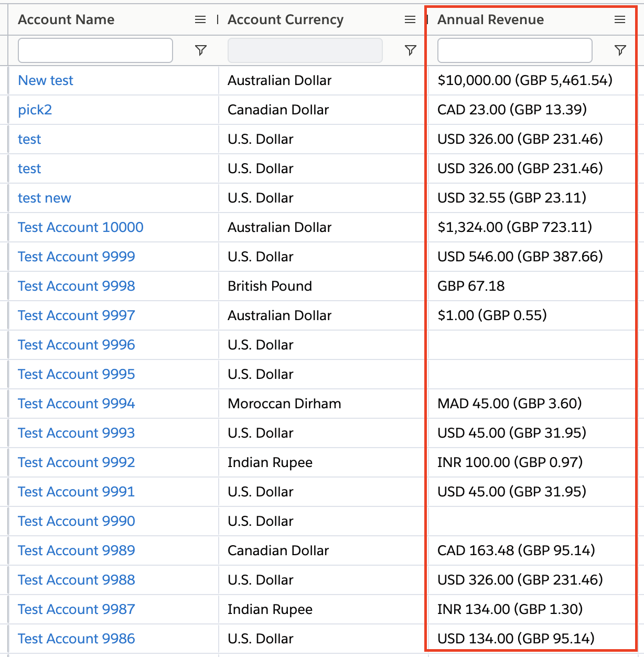This screenshot has width=644, height=657.
Task: Click the Account Currency filter funnel icon
Action: tap(411, 50)
